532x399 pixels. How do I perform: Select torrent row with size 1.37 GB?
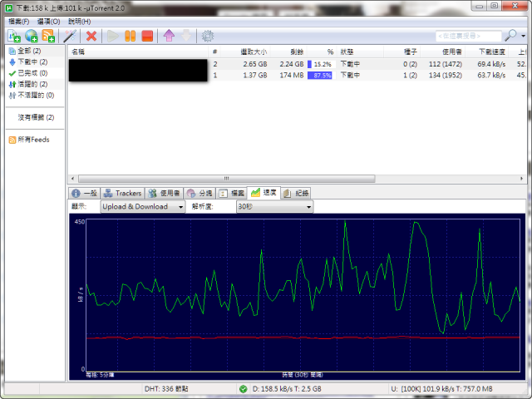pos(298,76)
